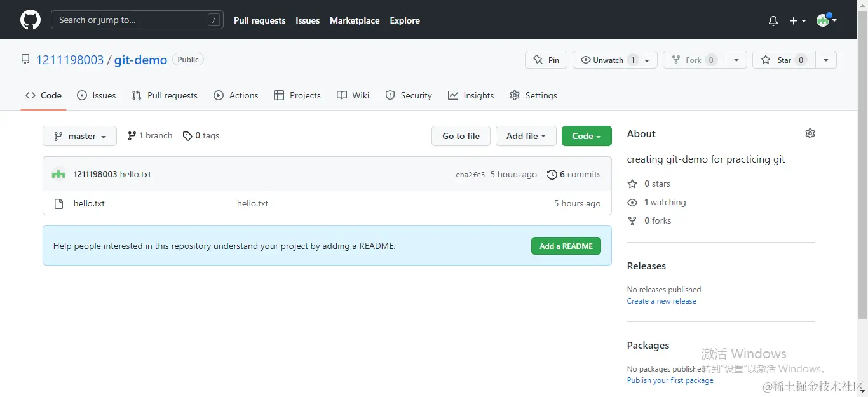Switch to the Issues repository tab
The width and height of the screenshot is (868, 397).
click(x=97, y=95)
